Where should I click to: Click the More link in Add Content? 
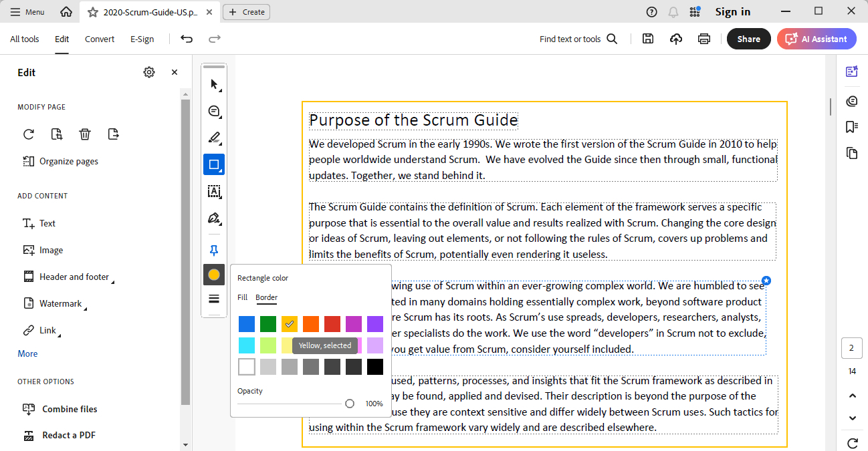pyautogui.click(x=27, y=353)
